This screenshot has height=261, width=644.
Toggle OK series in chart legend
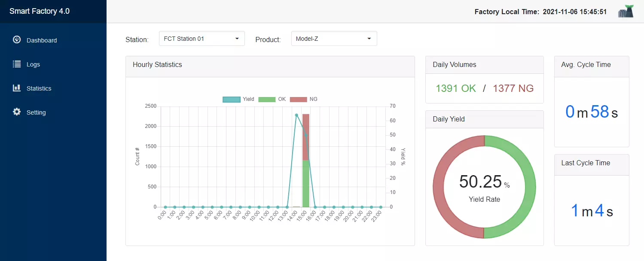pyautogui.click(x=267, y=99)
